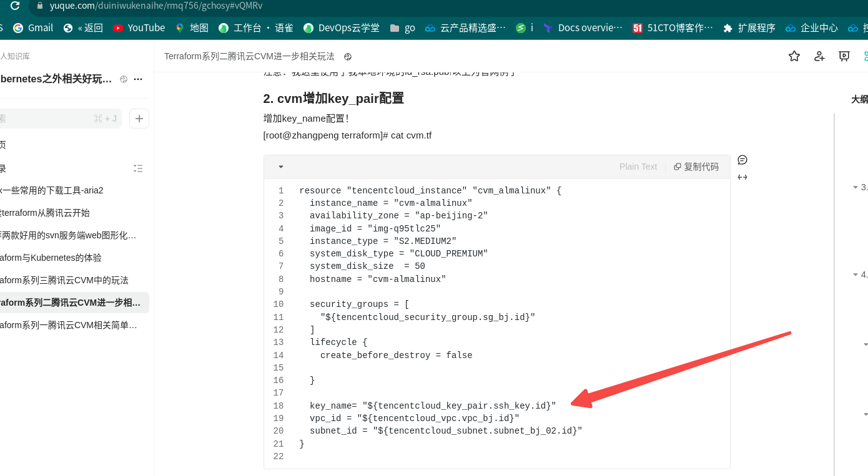This screenshot has width=868, height=476.
Task: Click the code line "system_disk_size = 50"
Action: click(x=367, y=266)
